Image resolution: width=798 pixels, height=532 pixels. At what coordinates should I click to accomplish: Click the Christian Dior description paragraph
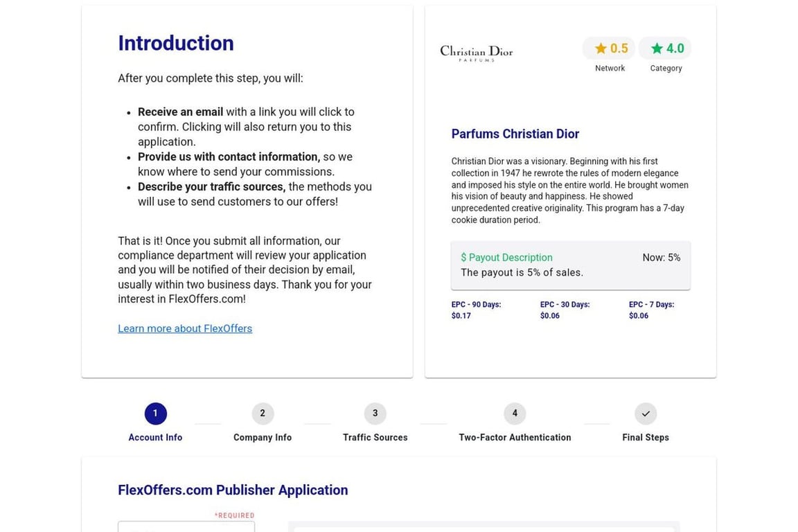tap(570, 190)
